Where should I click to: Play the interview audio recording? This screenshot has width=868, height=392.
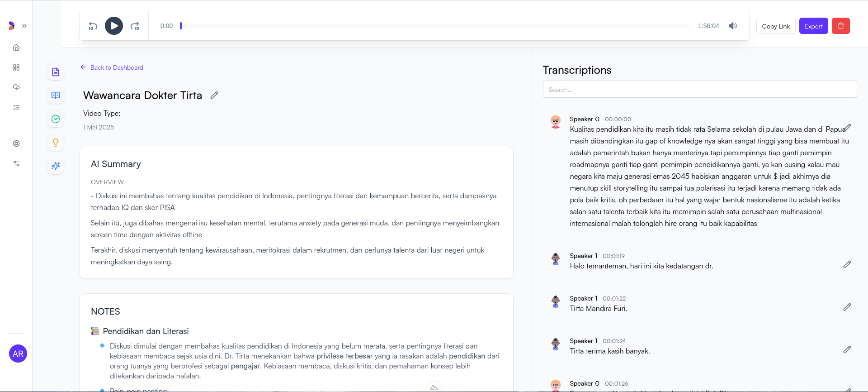tap(114, 26)
